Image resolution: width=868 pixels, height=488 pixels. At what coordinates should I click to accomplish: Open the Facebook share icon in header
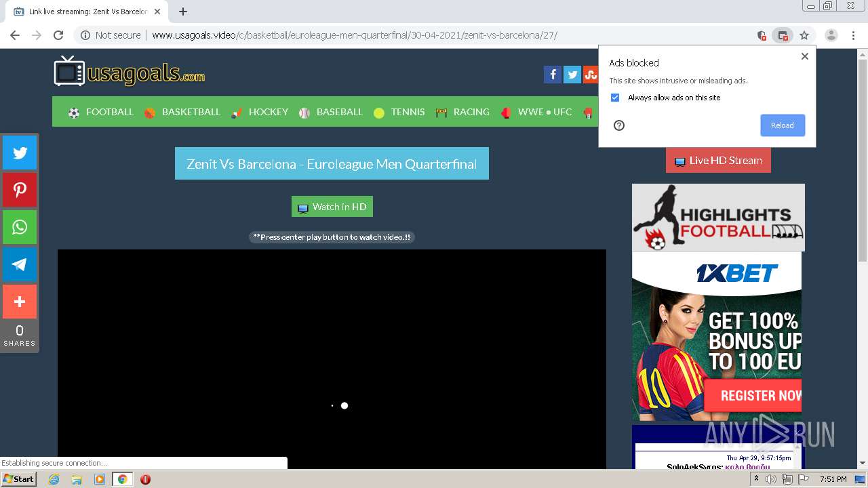[x=553, y=75]
